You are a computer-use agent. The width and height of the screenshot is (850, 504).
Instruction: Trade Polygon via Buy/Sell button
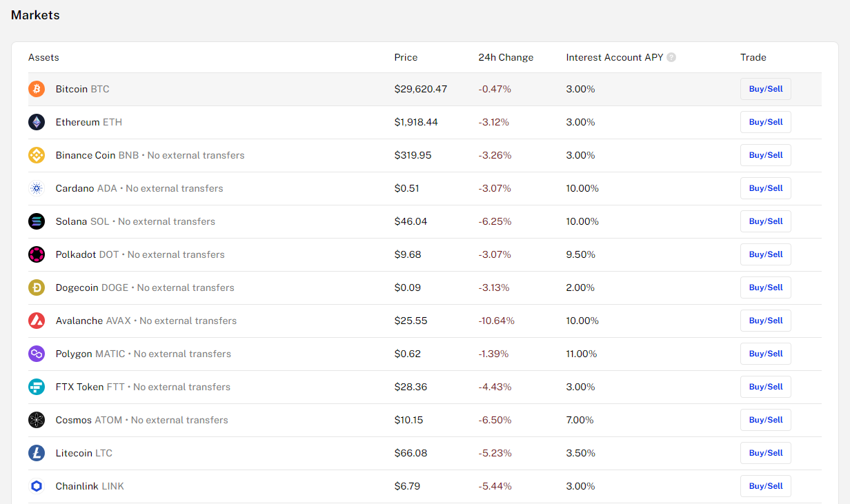pos(766,354)
